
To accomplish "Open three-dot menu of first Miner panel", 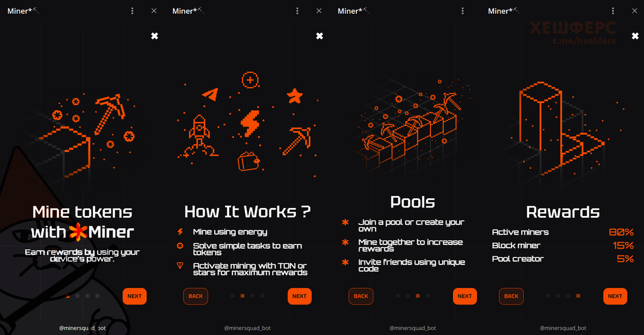I will click(133, 11).
